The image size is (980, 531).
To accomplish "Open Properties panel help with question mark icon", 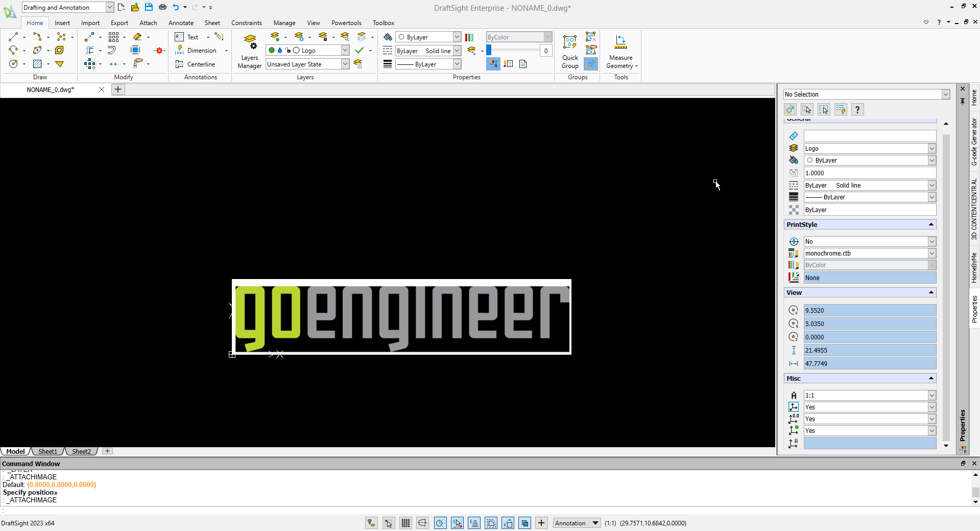I will coord(857,109).
